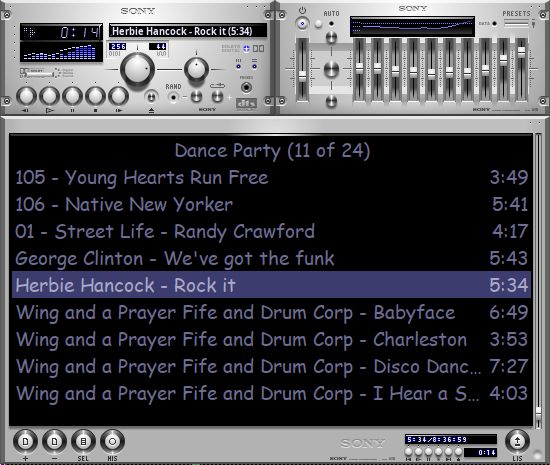Select the Disco Danc... track row
550x465 pixels.
271,366
